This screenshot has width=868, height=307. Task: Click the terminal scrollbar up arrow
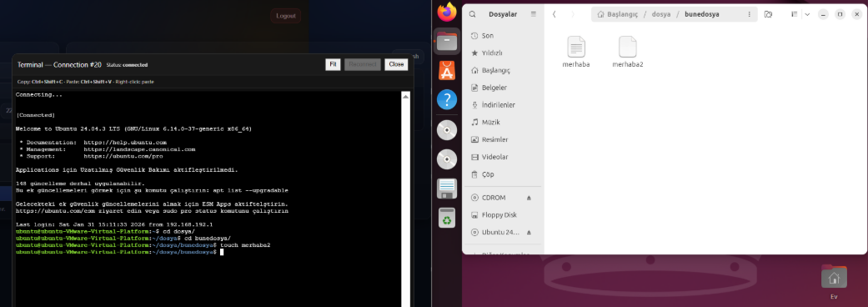tap(406, 97)
